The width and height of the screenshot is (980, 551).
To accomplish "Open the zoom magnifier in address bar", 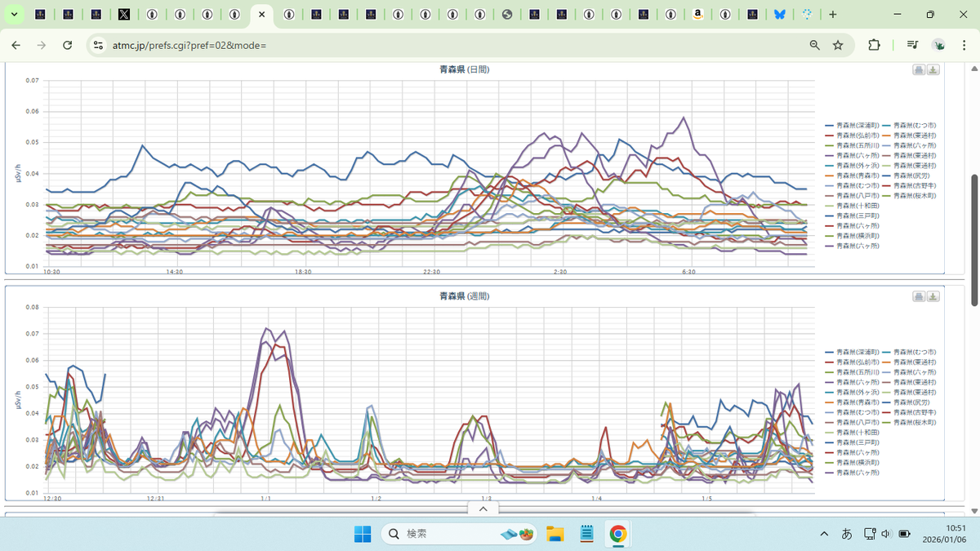I will point(814,45).
